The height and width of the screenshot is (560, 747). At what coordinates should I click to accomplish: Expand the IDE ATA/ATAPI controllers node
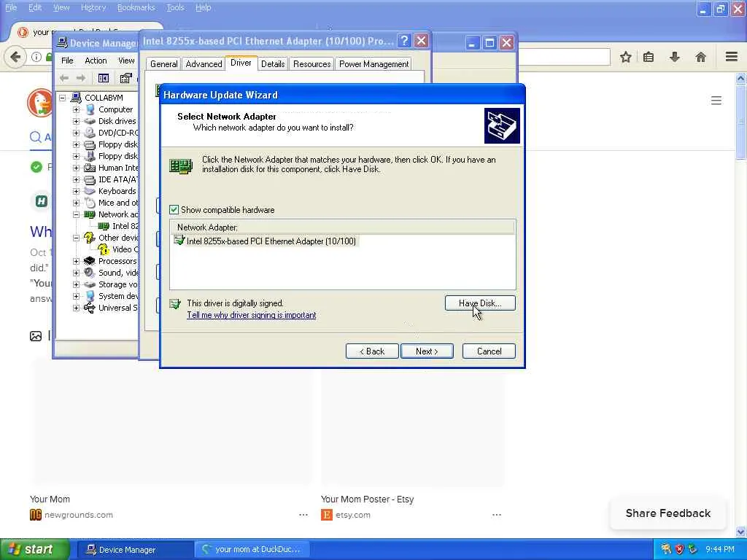click(x=76, y=179)
